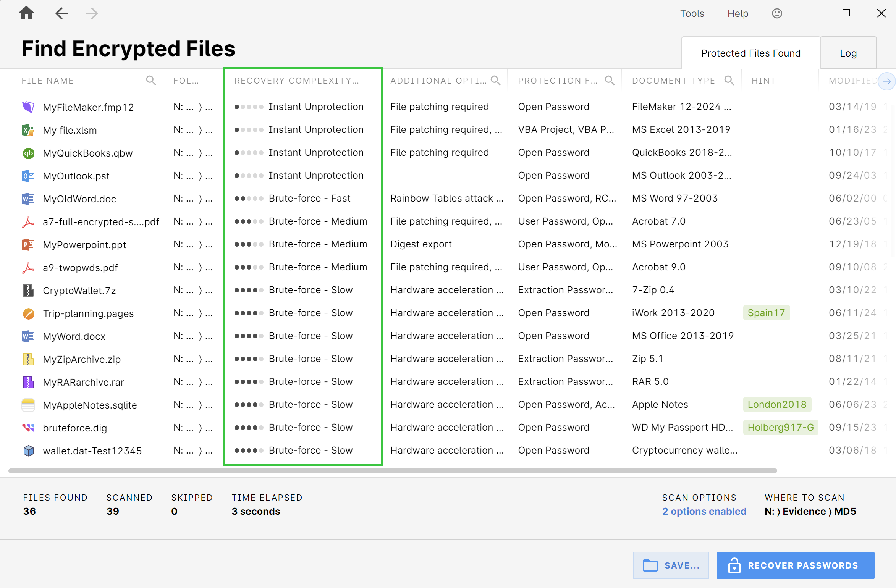This screenshot has width=896, height=588.
Task: Click Document Type column search icon
Action: [x=729, y=80]
